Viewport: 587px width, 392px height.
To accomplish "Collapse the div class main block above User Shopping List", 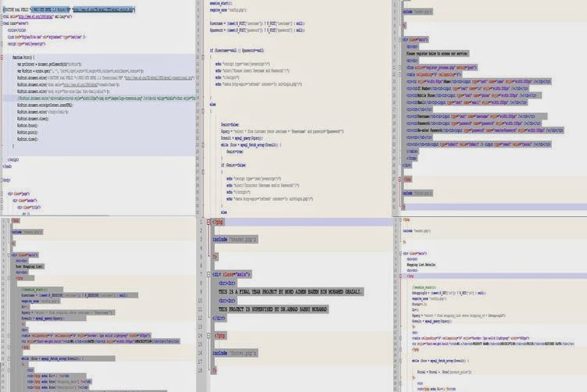I will [9, 255].
